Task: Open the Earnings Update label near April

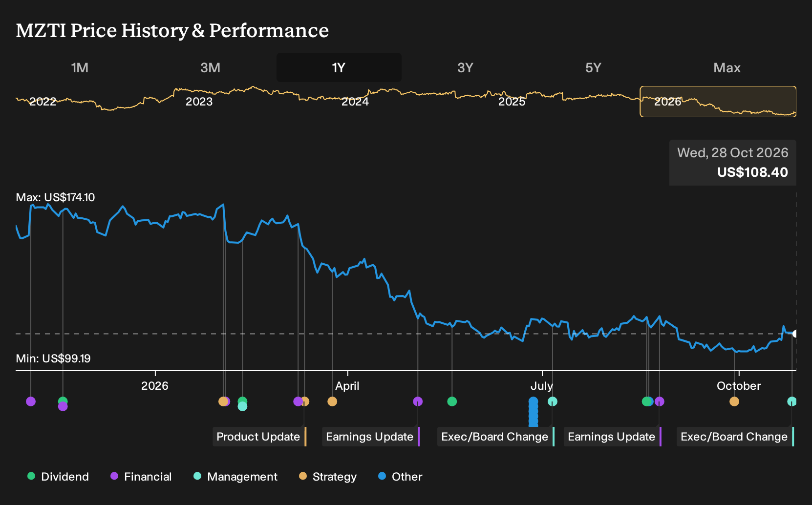Action: coord(371,437)
